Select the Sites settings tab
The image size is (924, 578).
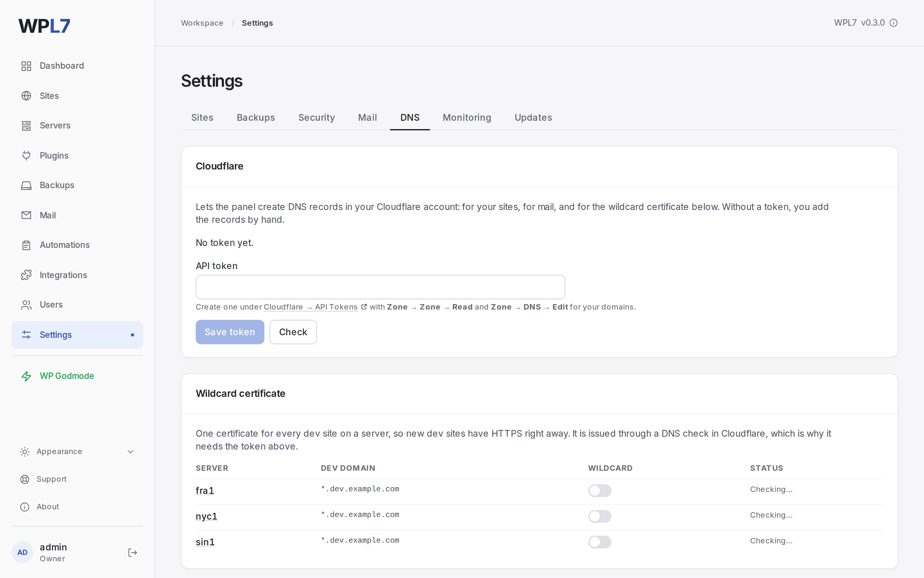(x=202, y=117)
